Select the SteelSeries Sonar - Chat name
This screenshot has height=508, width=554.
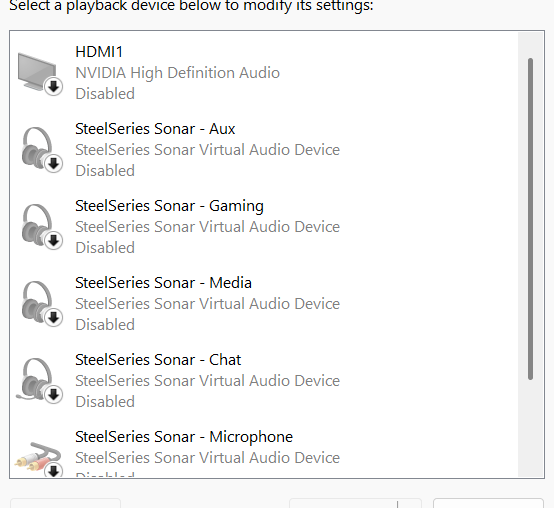coord(158,360)
